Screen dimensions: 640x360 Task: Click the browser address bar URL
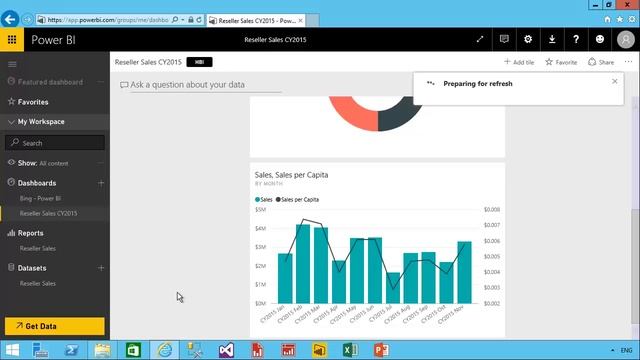pos(108,20)
